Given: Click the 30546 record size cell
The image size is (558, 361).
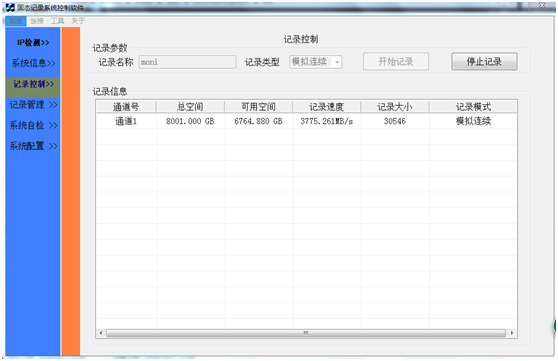Looking at the screenshot, I should pyautogui.click(x=395, y=121).
